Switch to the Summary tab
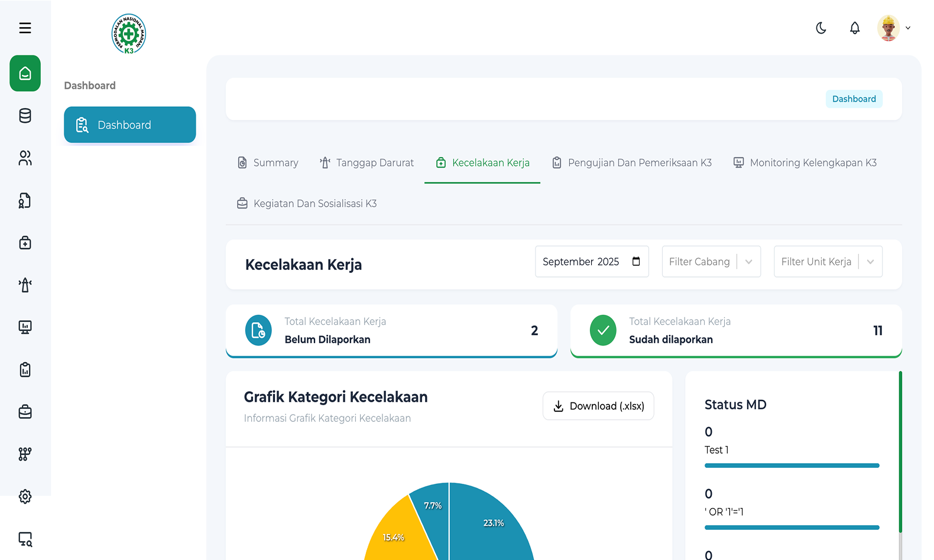Screen dimensions: 934x560 [268, 163]
